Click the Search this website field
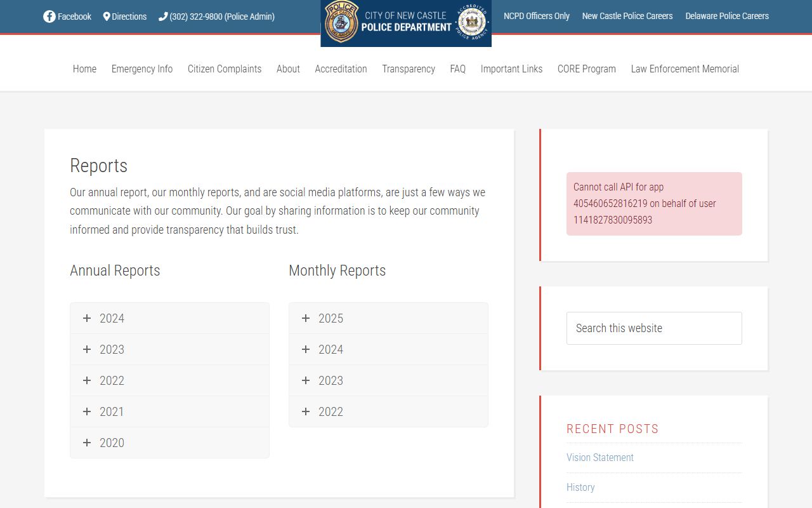The height and width of the screenshot is (508, 812). pos(654,328)
